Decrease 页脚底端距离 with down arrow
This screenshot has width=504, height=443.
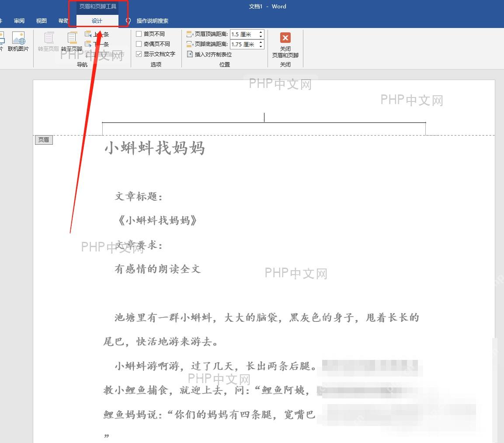coord(261,47)
